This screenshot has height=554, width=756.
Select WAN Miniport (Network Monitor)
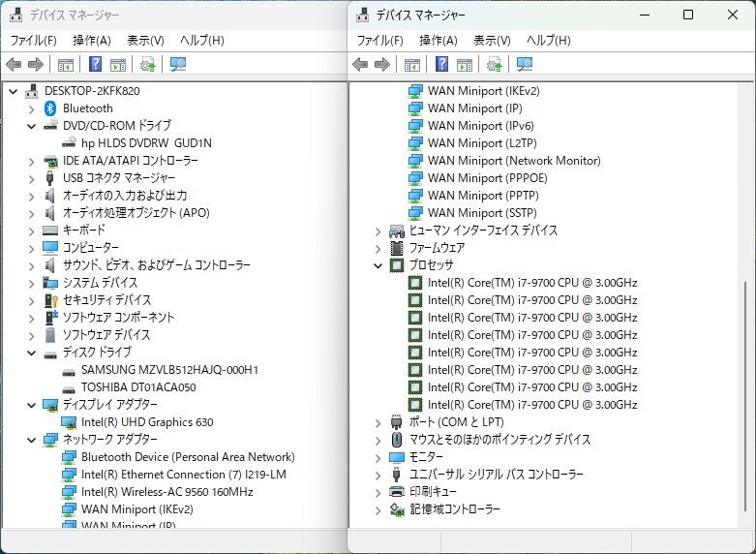(514, 161)
